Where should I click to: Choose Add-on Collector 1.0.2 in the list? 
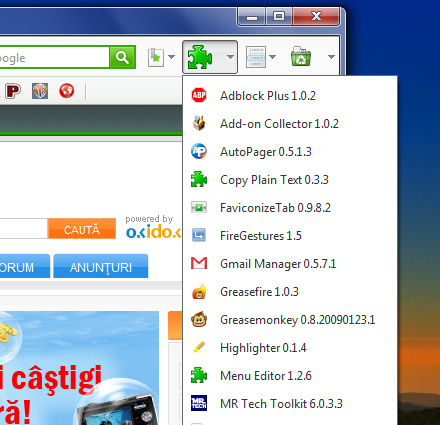click(290, 124)
